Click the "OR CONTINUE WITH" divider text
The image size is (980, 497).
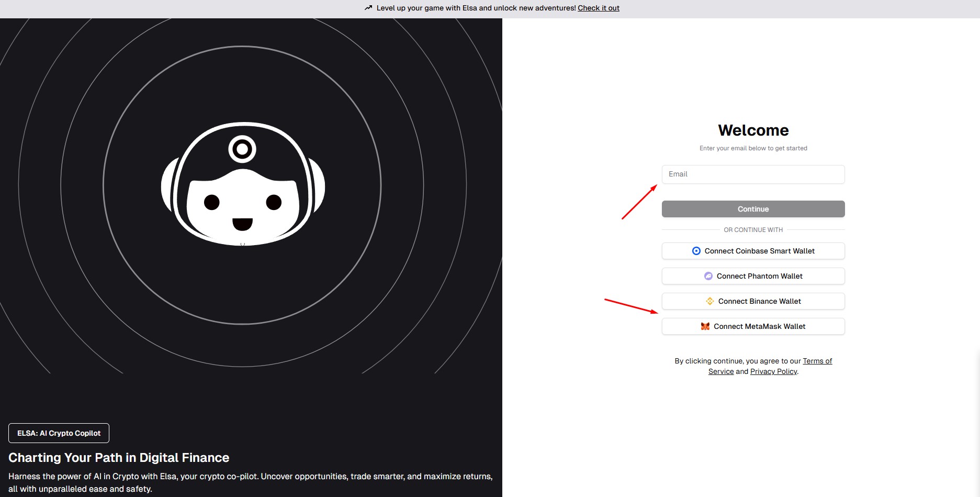click(x=753, y=230)
